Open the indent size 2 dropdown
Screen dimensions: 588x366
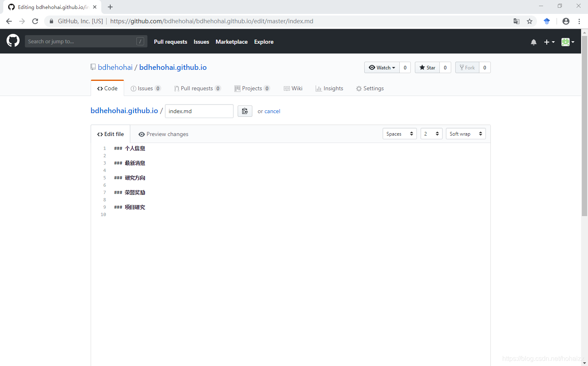[432, 134]
